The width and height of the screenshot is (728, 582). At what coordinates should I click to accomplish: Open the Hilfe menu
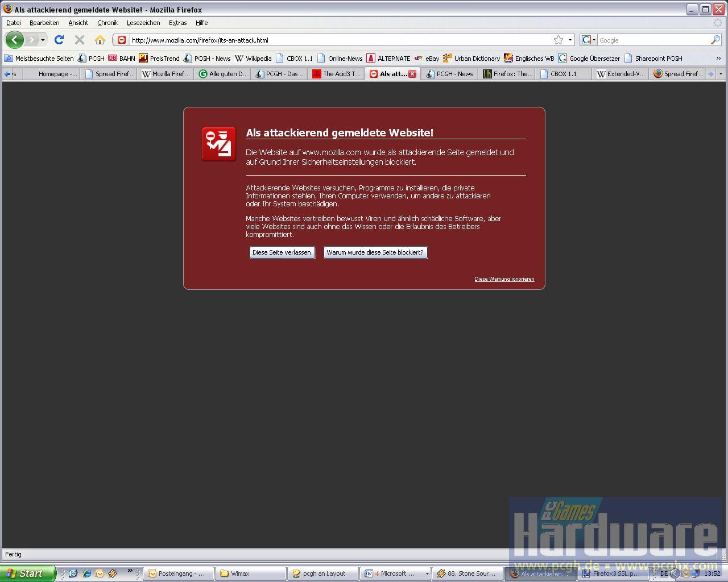tap(202, 23)
